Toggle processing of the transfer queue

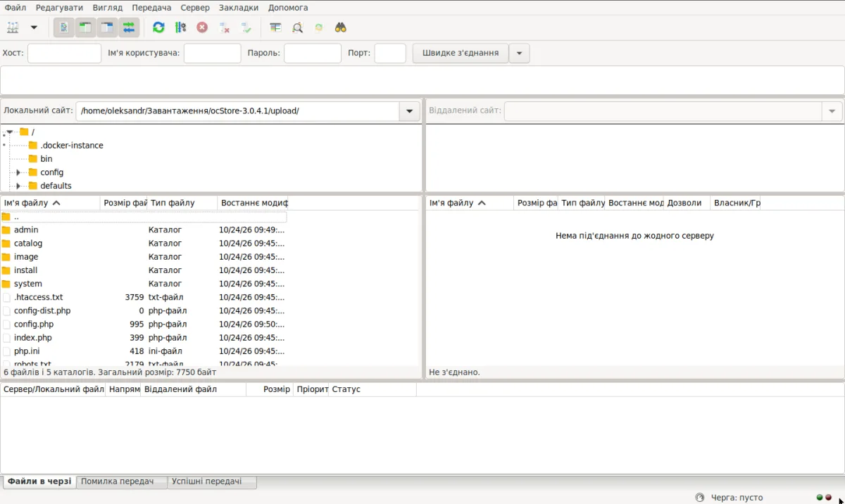coord(180,27)
